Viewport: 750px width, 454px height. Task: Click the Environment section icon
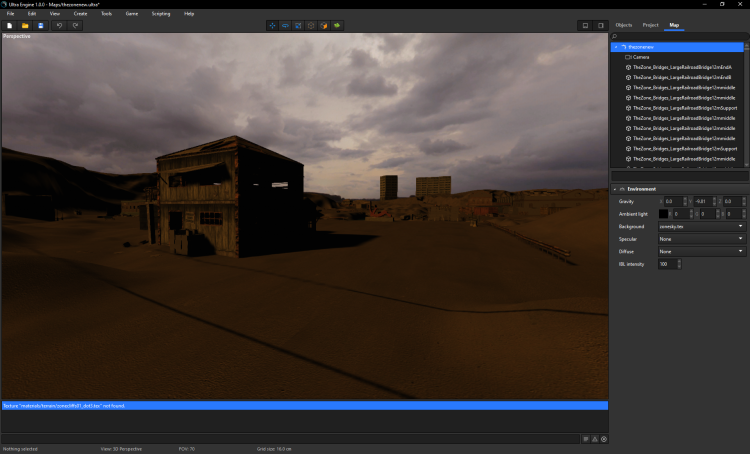[x=622, y=189]
